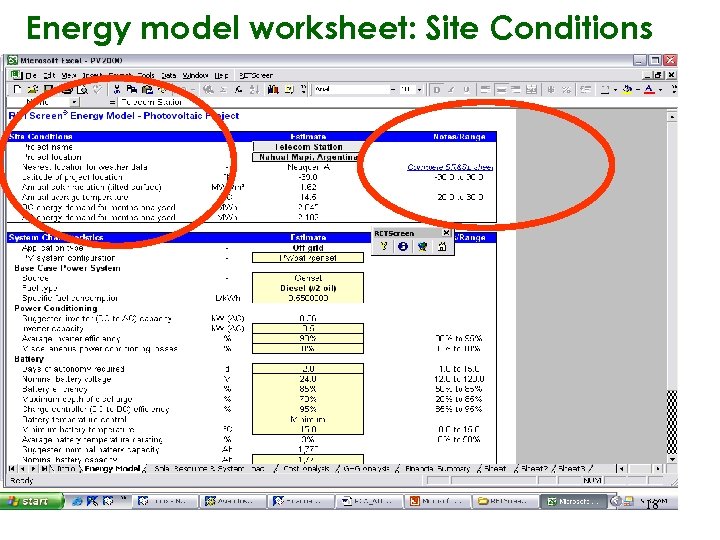
Task: Click the second RETScreen floating toolbar icon
Action: coord(403,247)
